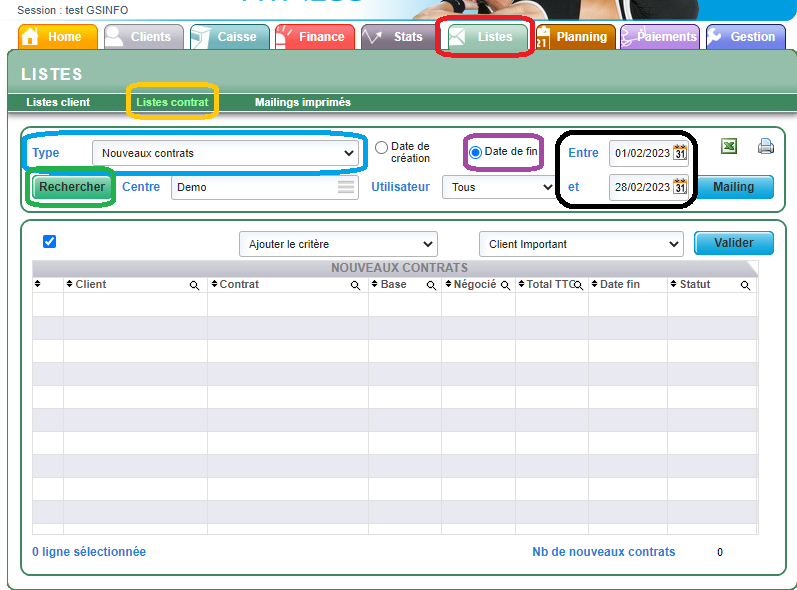Viewport: 797px width, 590px height.
Task: Expand the Utilisateur dropdown
Action: click(x=498, y=187)
